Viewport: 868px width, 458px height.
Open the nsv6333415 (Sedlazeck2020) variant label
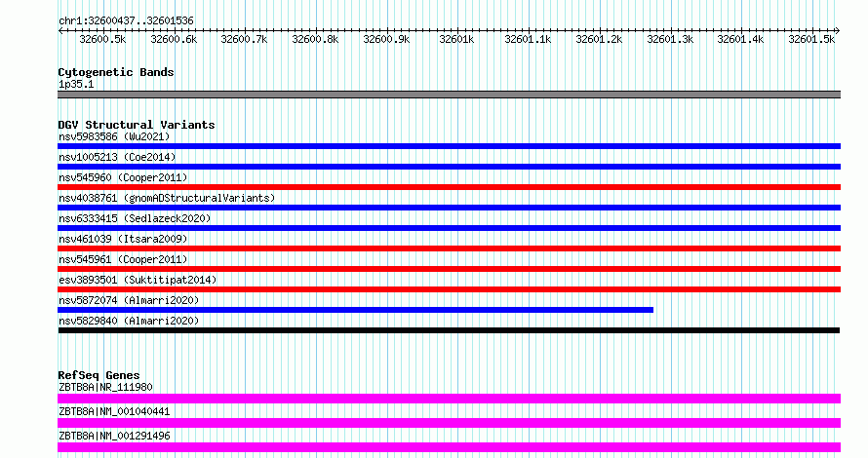[x=135, y=218]
